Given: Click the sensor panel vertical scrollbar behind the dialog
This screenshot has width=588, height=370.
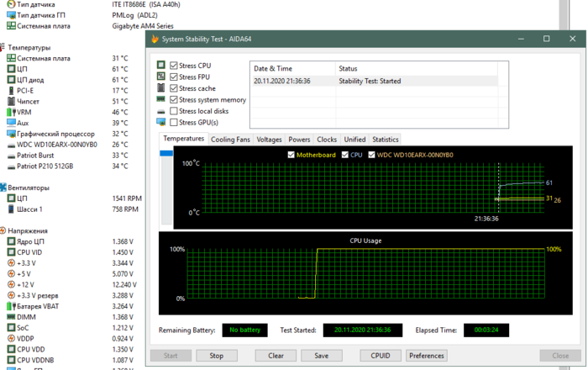Looking at the screenshot, I should tap(564, 15).
